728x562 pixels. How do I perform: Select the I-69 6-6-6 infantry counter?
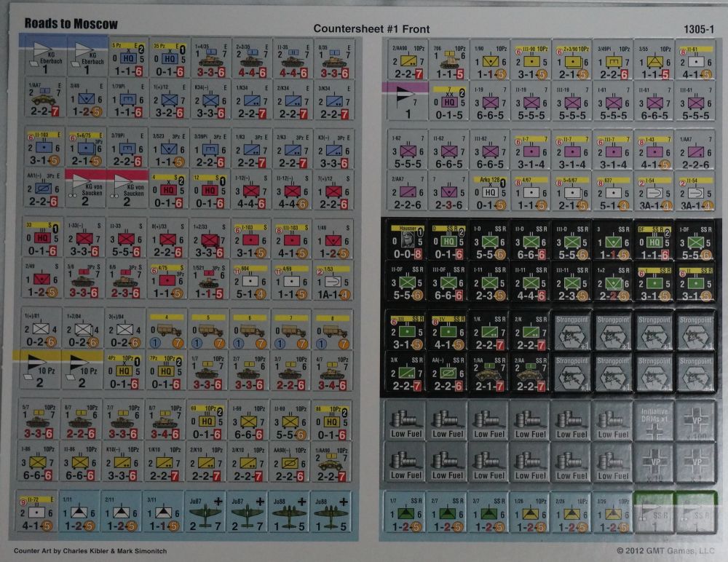249,421
